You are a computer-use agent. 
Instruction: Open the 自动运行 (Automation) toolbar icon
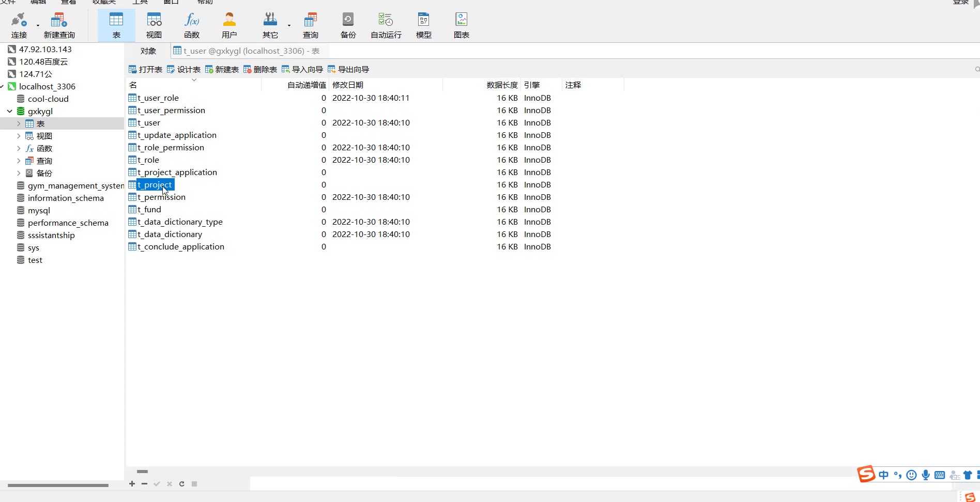[386, 25]
